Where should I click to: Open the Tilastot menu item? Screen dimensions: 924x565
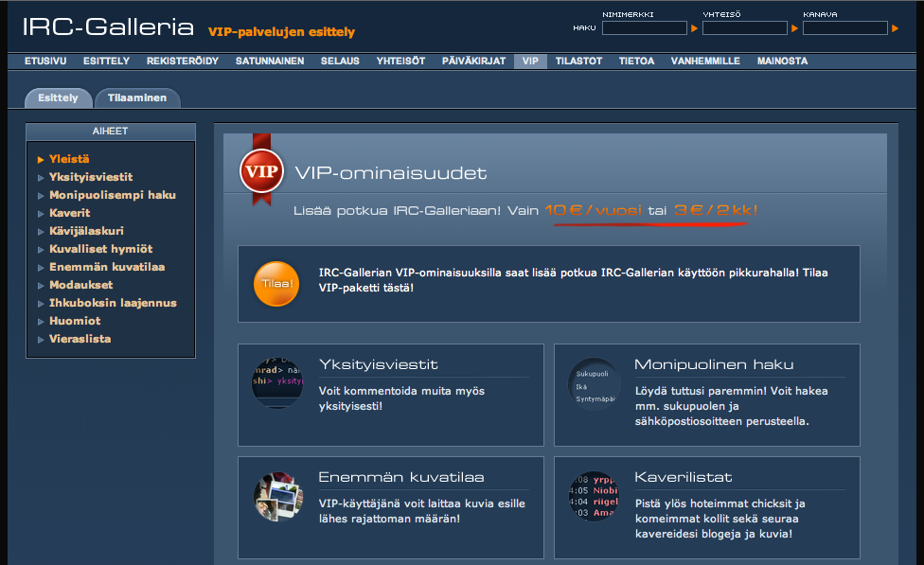(578, 62)
